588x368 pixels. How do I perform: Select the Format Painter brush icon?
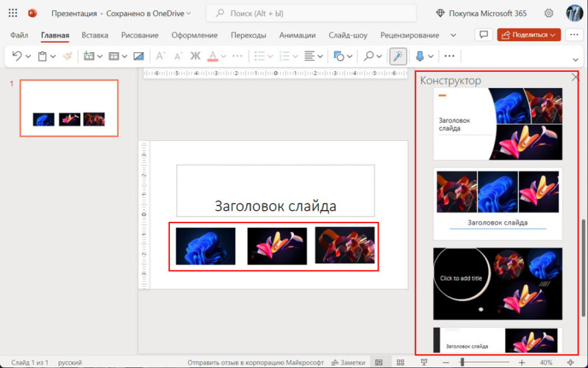point(68,57)
